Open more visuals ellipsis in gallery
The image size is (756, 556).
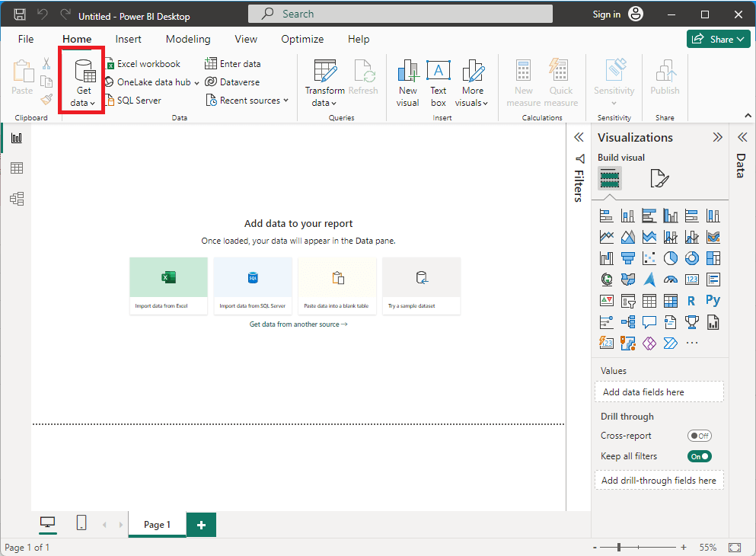point(691,343)
